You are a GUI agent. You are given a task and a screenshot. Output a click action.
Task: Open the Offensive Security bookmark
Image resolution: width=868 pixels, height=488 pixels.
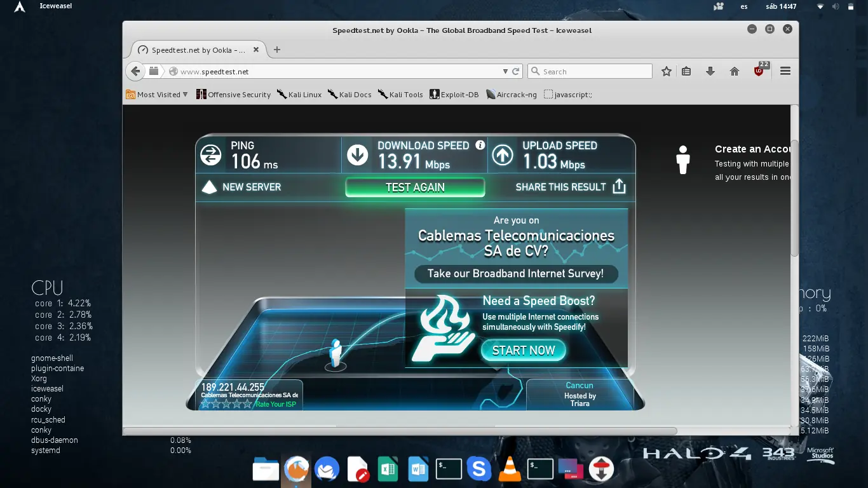[x=233, y=95]
